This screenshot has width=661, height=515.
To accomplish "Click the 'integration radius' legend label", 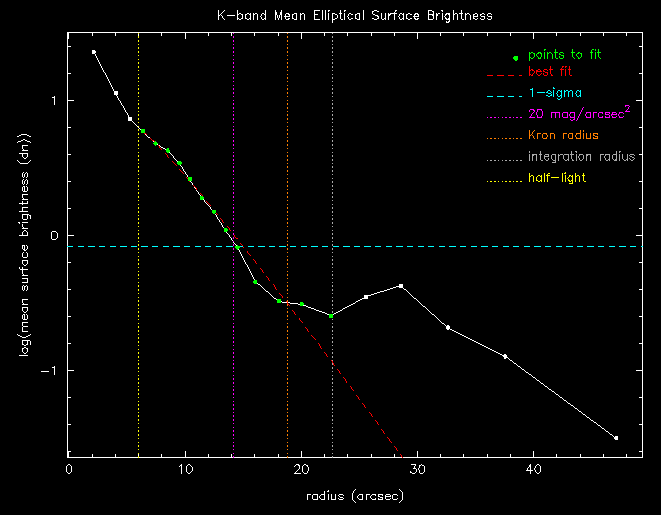I will [581, 157].
